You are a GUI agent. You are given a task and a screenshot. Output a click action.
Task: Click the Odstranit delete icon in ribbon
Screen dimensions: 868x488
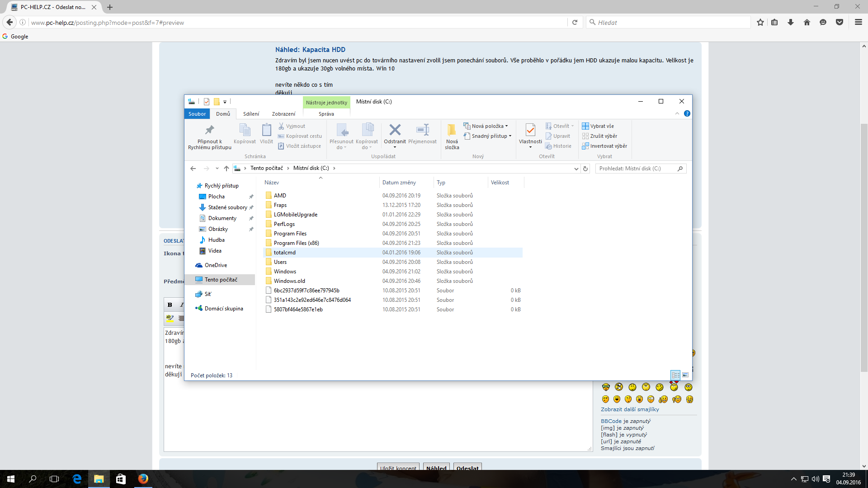[395, 131]
